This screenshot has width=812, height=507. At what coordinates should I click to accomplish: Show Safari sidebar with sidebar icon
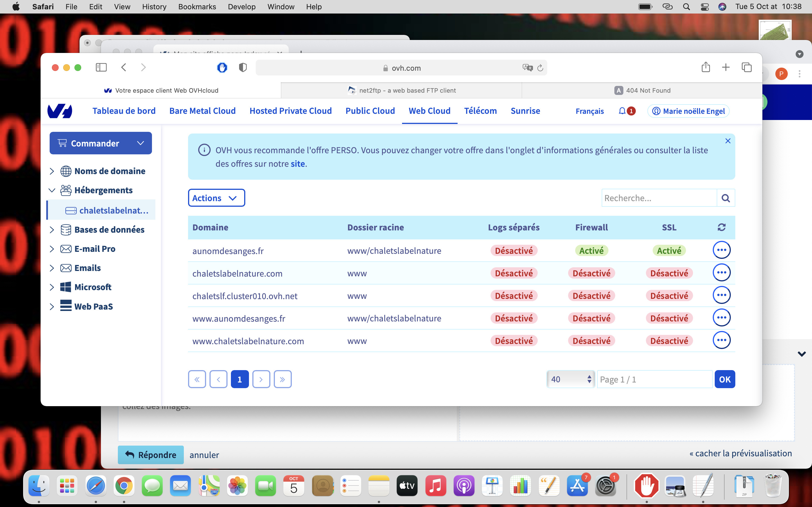pos(101,67)
